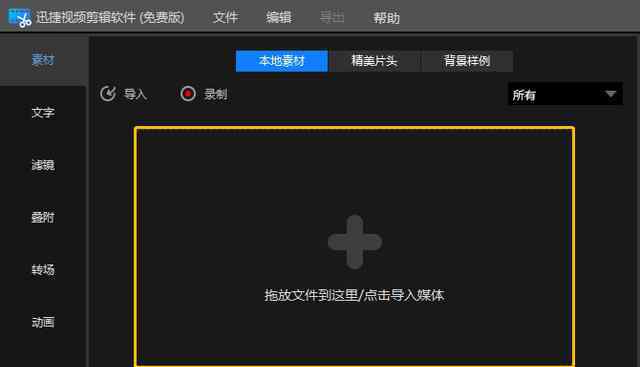Select 滤镜 in the sidebar
Image resolution: width=640 pixels, height=367 pixels.
pyautogui.click(x=43, y=165)
